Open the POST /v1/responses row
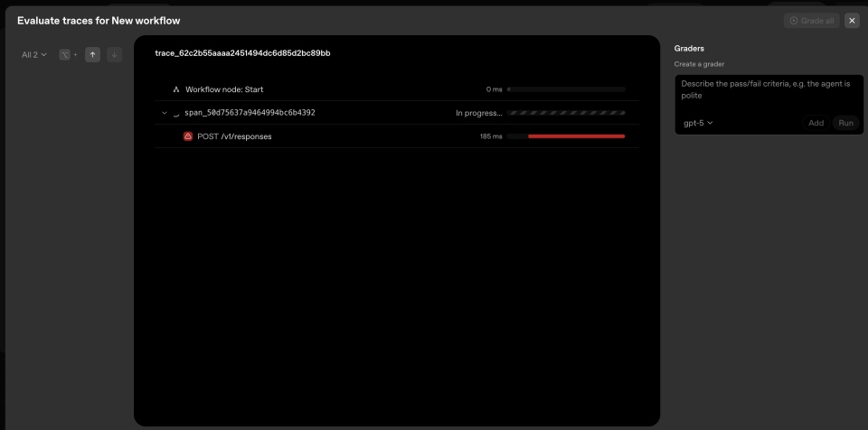Screen dimensions: 868x430 click(397, 136)
